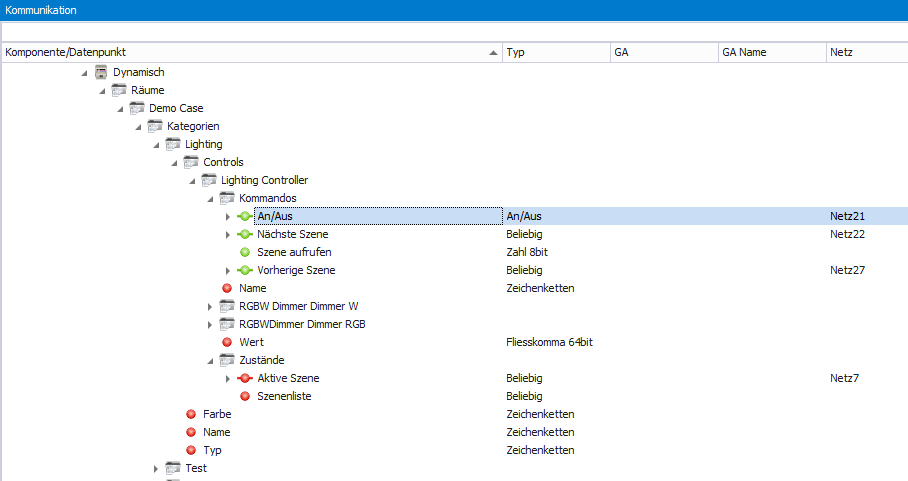
Task: Click the Lighting folder icon
Action: (x=173, y=144)
